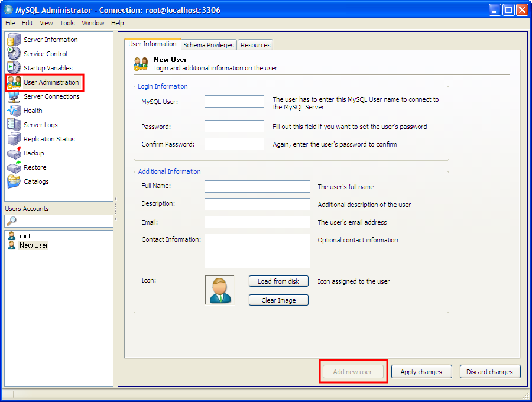Click the magnifier icon in user search
Viewport: 532px width, 402px height.
tap(11, 221)
